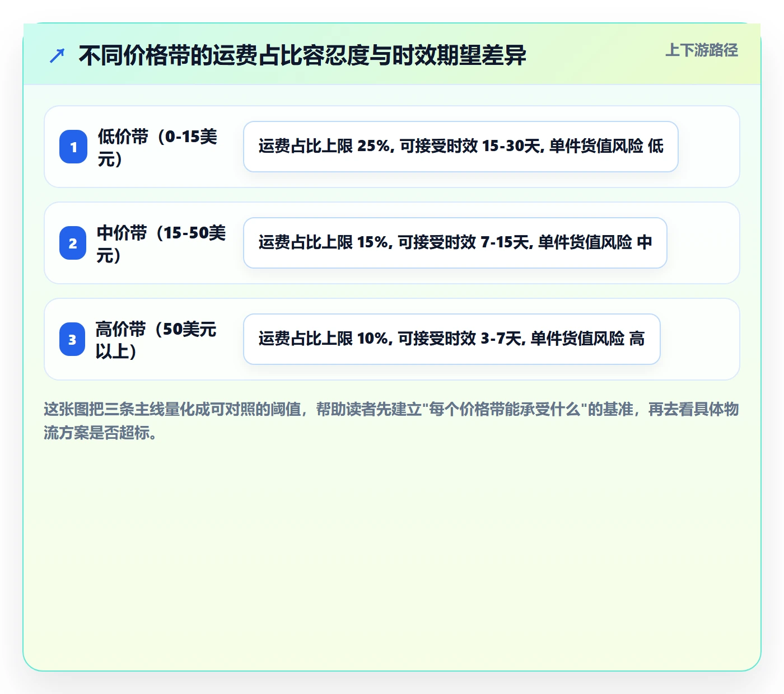Click the title 不同价格带的运费占比容忍度与时效期望差异
This screenshot has height=694, width=784.
click(x=302, y=55)
